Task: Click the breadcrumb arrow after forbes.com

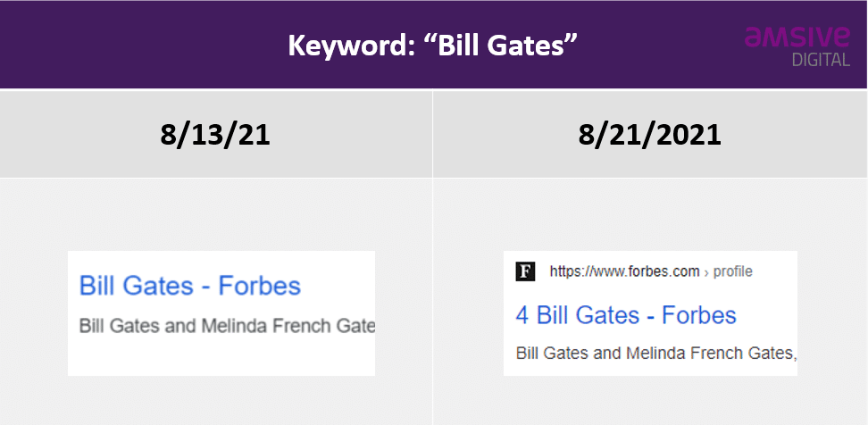Action: [706, 272]
